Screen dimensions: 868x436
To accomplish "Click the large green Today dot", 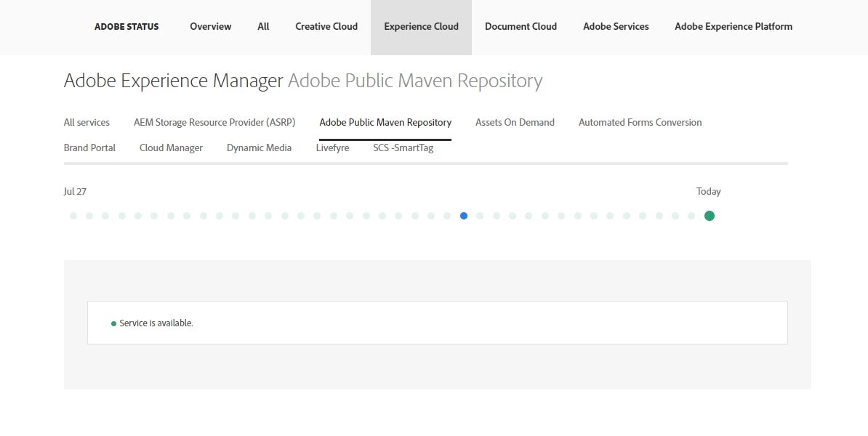I will (x=709, y=216).
